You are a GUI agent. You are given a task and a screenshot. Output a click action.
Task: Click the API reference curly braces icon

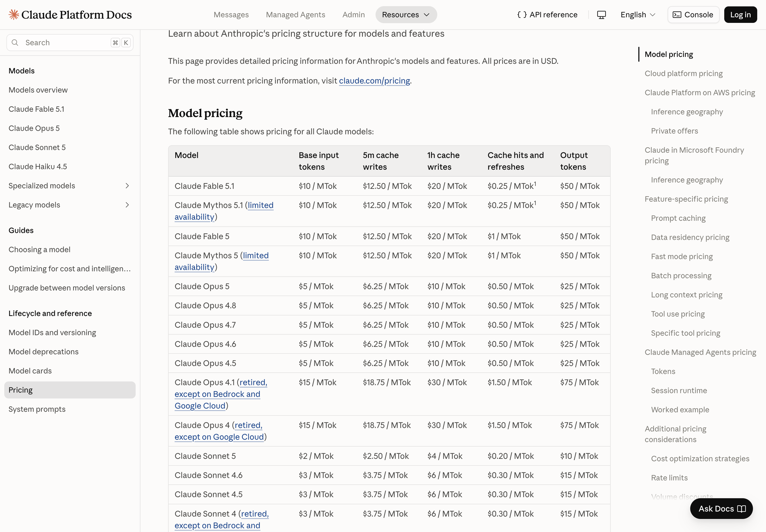click(522, 15)
